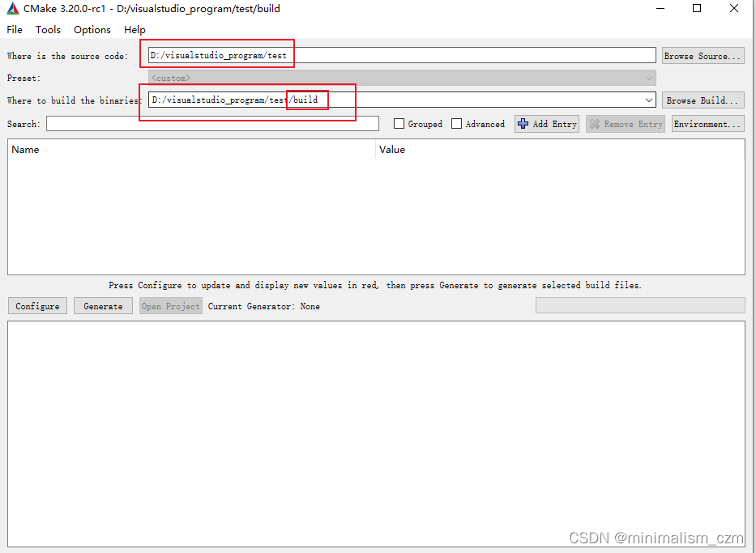Open the Options menu

92,29
